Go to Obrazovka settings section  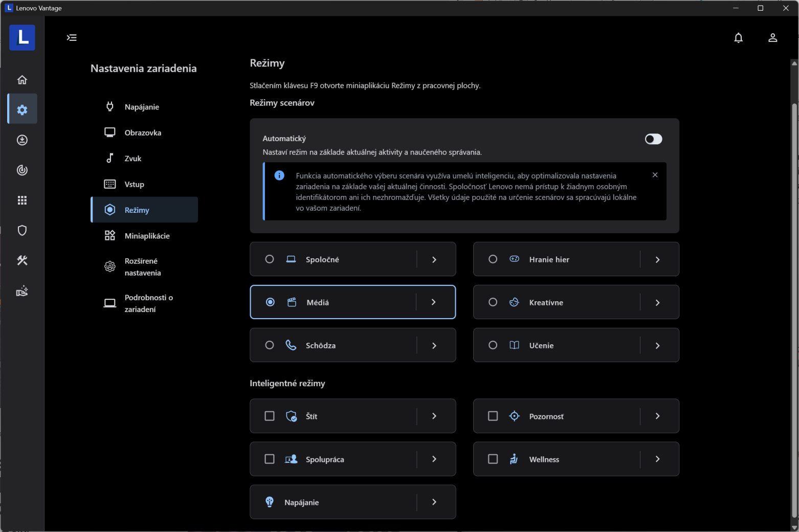[x=143, y=133]
